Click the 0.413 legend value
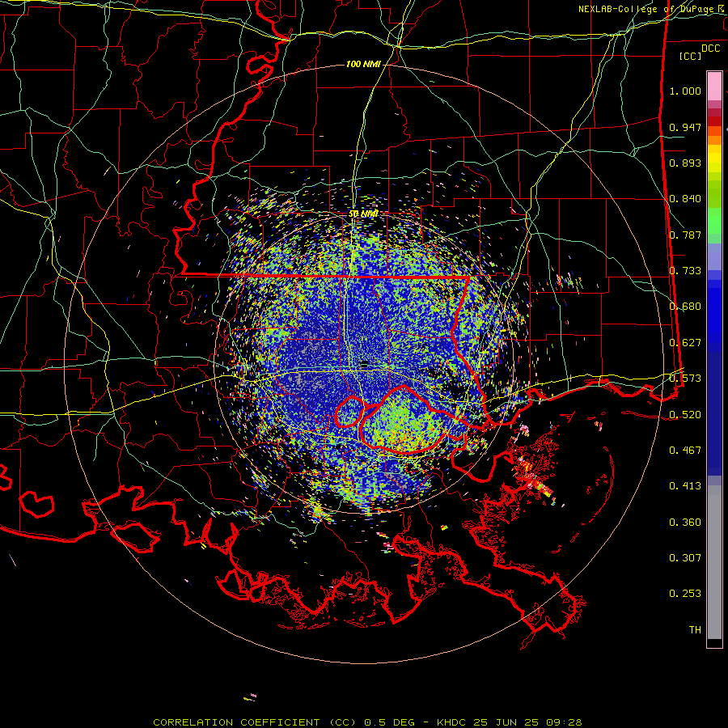This screenshot has height=728, width=728. [x=685, y=486]
